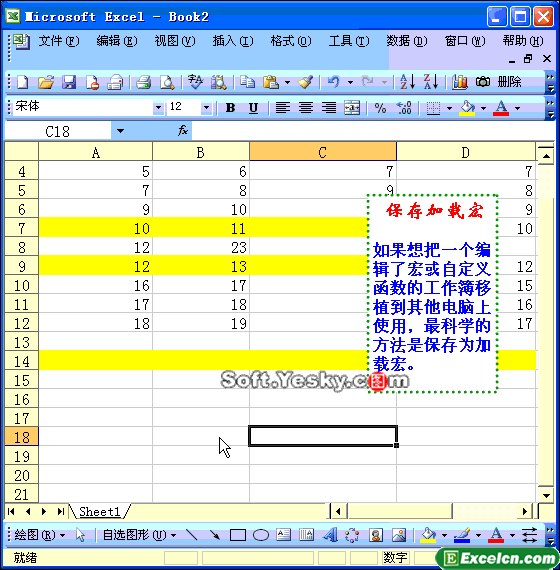
Task: Insert a text box from Drawing toolbar
Action: (284, 535)
